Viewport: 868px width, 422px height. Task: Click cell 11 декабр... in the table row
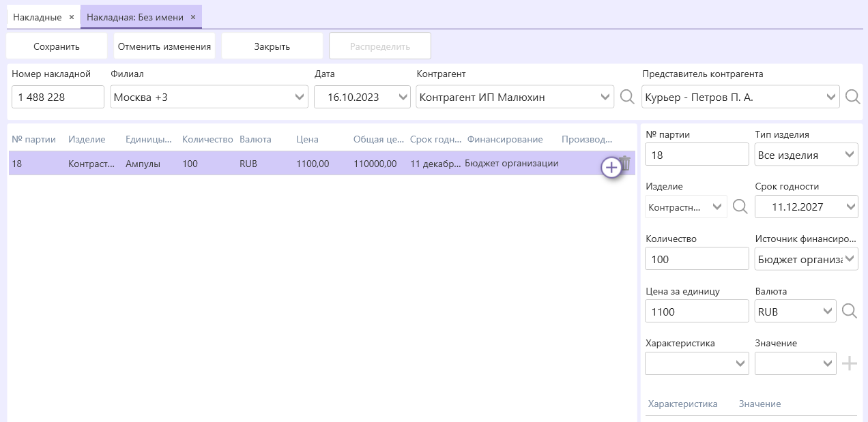coord(436,164)
